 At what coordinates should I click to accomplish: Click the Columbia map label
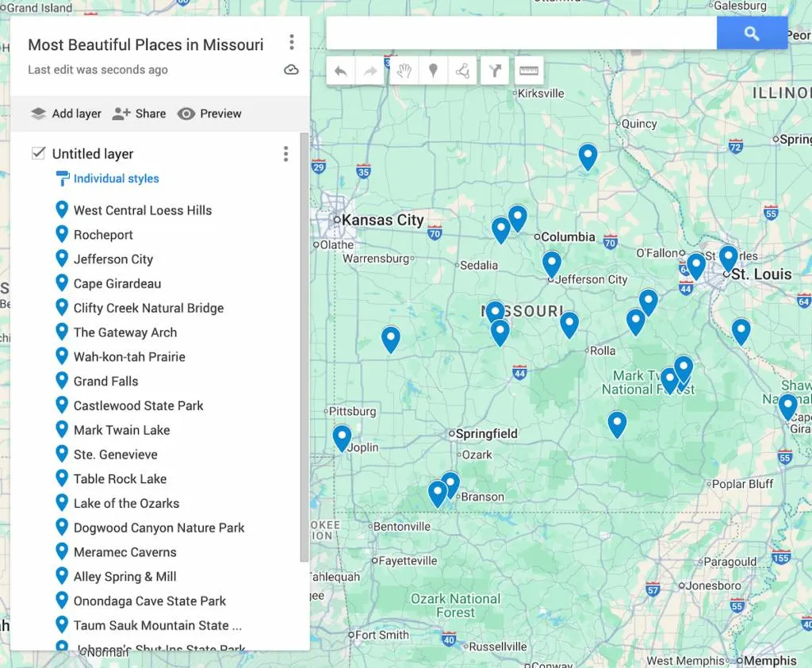[568, 237]
